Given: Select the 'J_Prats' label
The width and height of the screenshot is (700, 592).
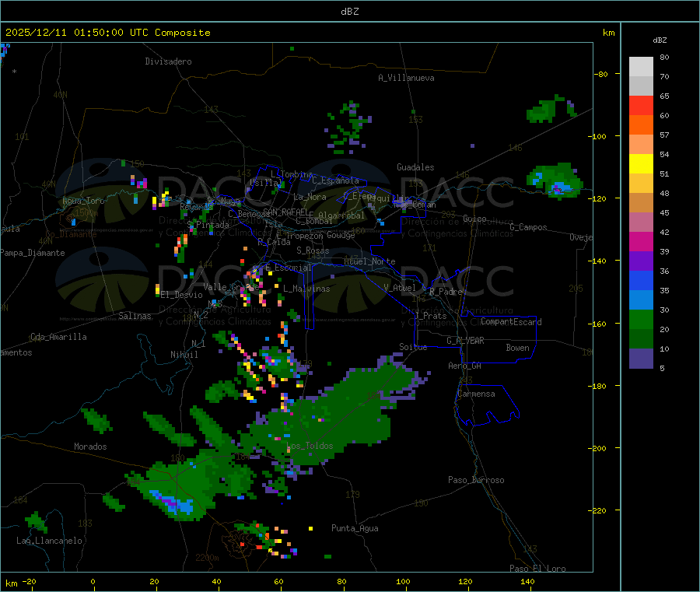Looking at the screenshot, I should click(x=431, y=316).
